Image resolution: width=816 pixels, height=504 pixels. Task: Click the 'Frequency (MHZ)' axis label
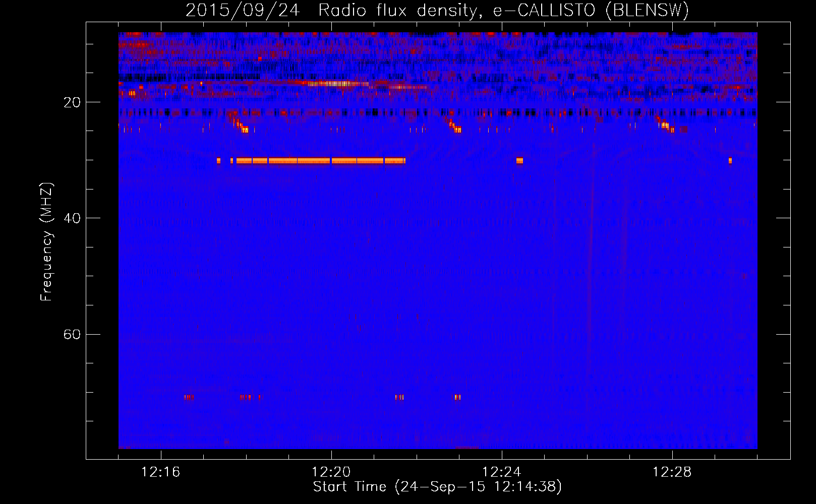46,242
